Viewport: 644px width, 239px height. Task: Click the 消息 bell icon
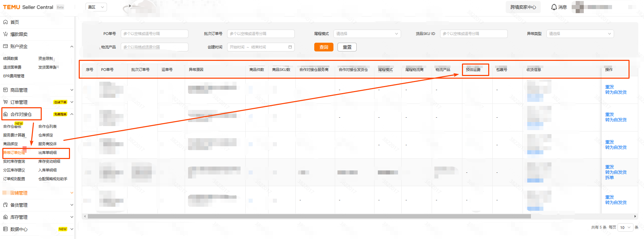point(554,7)
